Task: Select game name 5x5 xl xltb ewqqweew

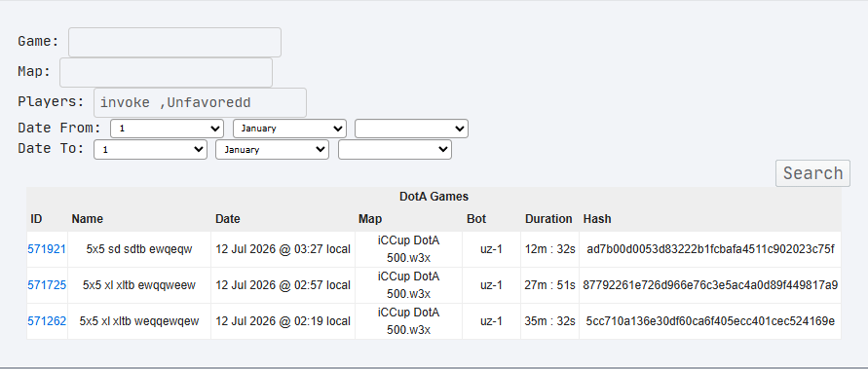Action: pyautogui.click(x=139, y=285)
